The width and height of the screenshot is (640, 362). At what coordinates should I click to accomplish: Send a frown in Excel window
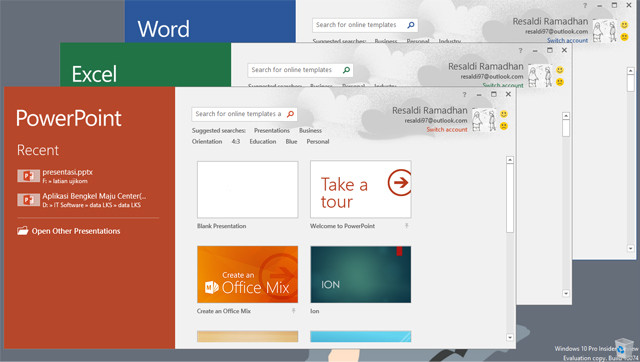point(560,82)
